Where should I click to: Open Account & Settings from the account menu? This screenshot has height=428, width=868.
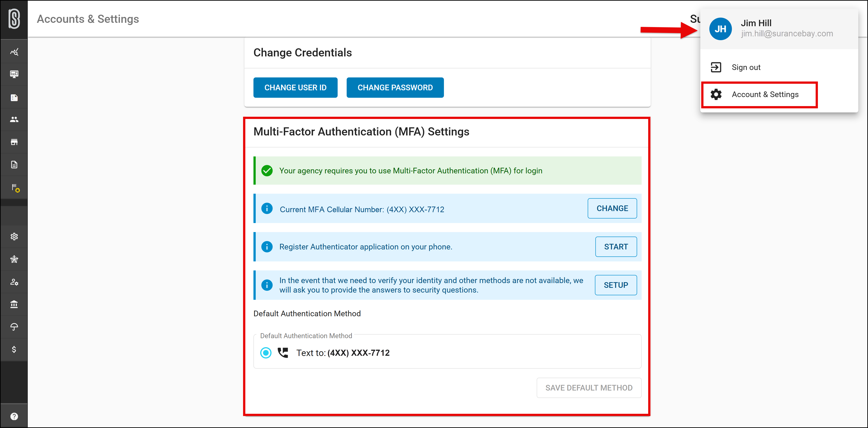click(765, 94)
